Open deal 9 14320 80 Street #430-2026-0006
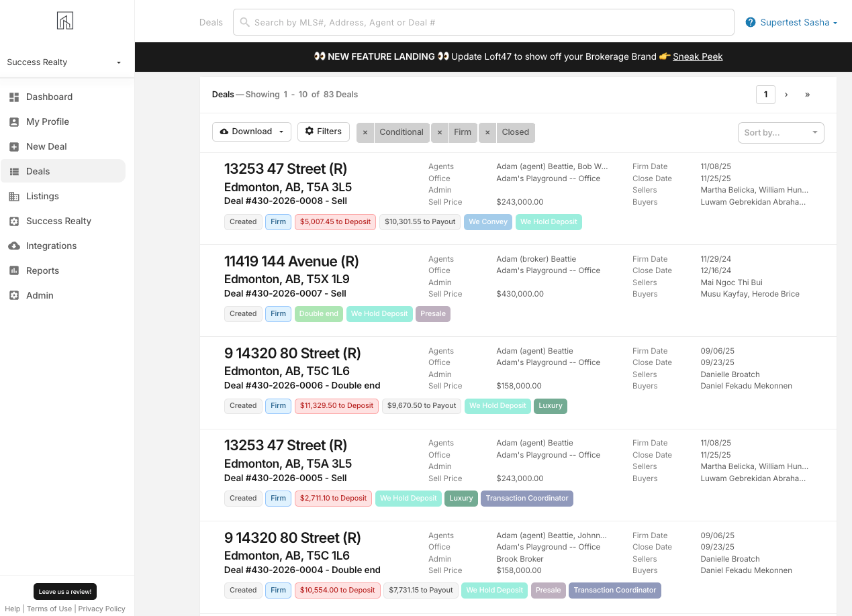 coord(292,353)
